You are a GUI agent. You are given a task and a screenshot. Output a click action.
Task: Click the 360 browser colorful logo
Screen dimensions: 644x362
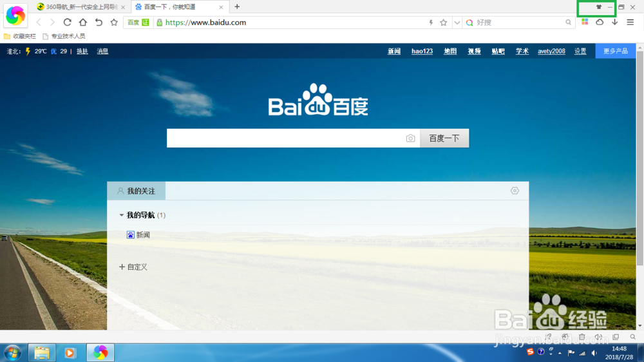click(15, 15)
